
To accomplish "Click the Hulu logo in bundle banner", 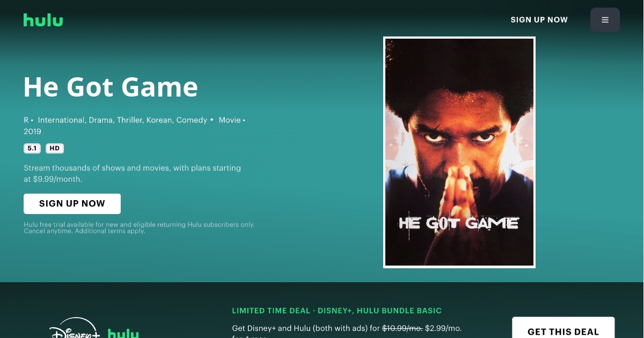I will pyautogui.click(x=123, y=333).
